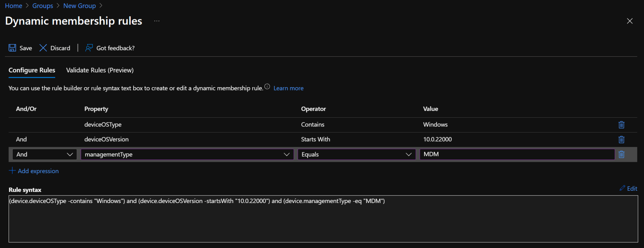Click the Value column header
This screenshot has width=644, height=248.
click(431, 109)
